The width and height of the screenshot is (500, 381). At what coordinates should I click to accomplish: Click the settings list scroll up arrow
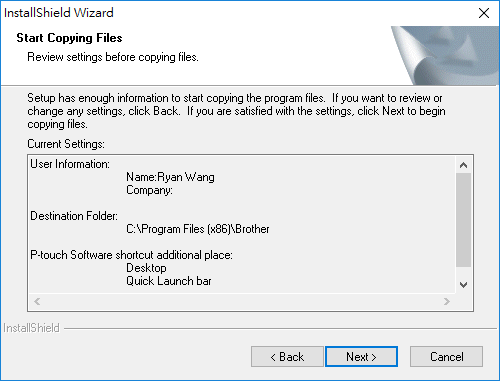coord(463,165)
